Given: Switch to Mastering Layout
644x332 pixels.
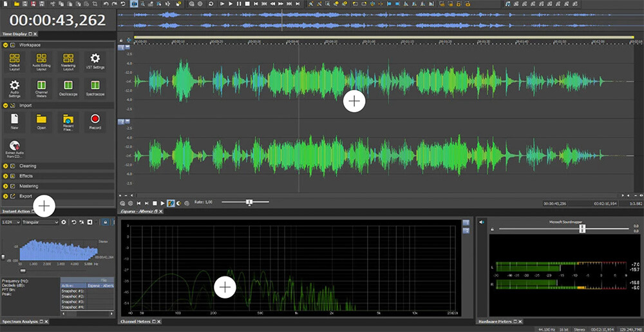Looking at the screenshot, I should coord(68,62).
